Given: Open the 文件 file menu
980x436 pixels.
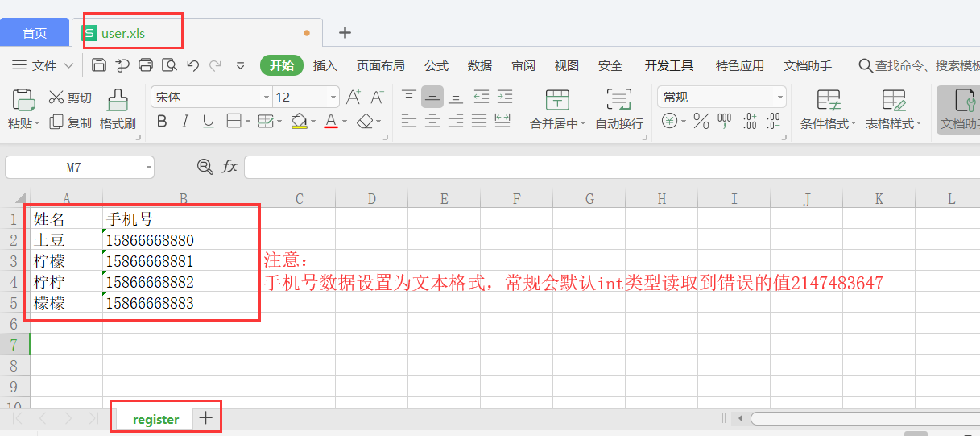Looking at the screenshot, I should [43, 65].
